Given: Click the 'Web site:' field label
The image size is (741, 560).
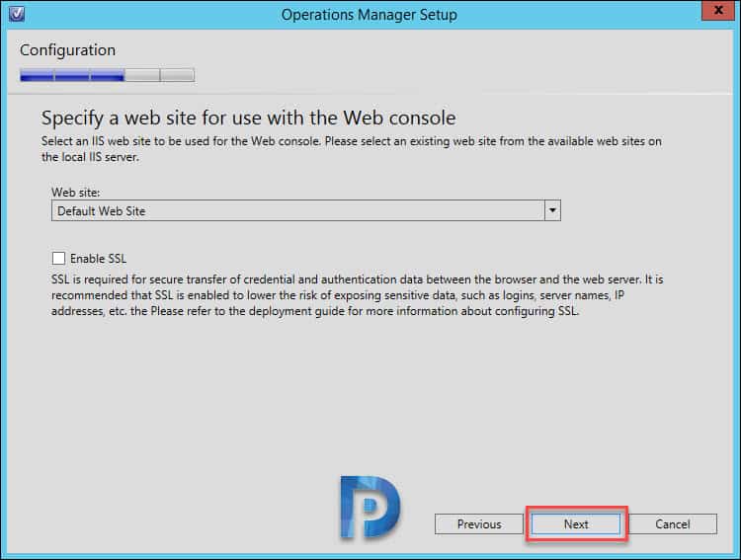Looking at the screenshot, I should [x=76, y=193].
